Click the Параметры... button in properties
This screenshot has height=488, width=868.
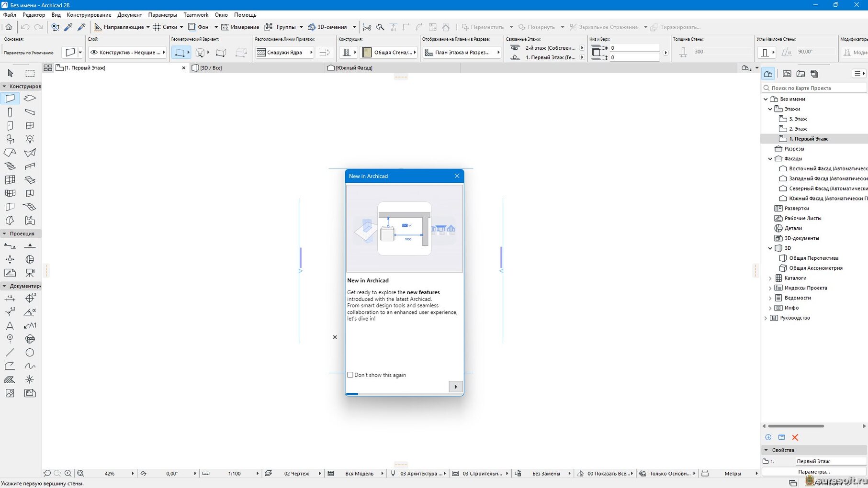(814, 472)
